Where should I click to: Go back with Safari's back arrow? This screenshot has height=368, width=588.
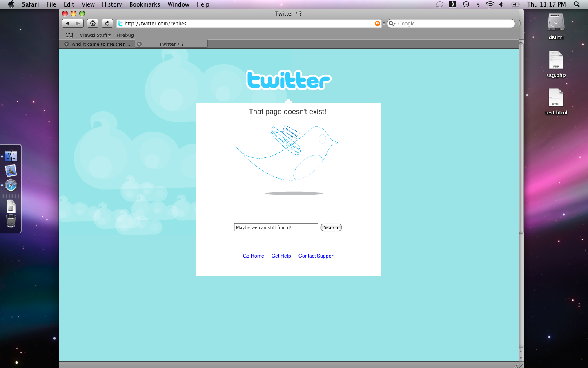(x=68, y=23)
